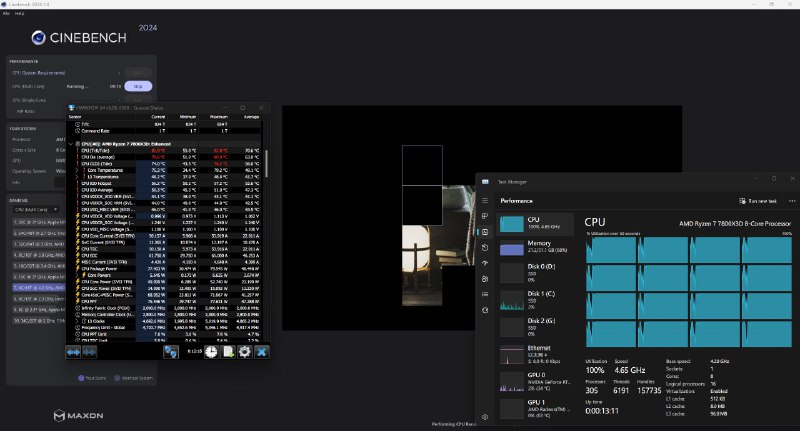This screenshot has height=431, width=800.
Task: Click HWiNFO sensor window vertical scrollbar
Action: [x=266, y=163]
